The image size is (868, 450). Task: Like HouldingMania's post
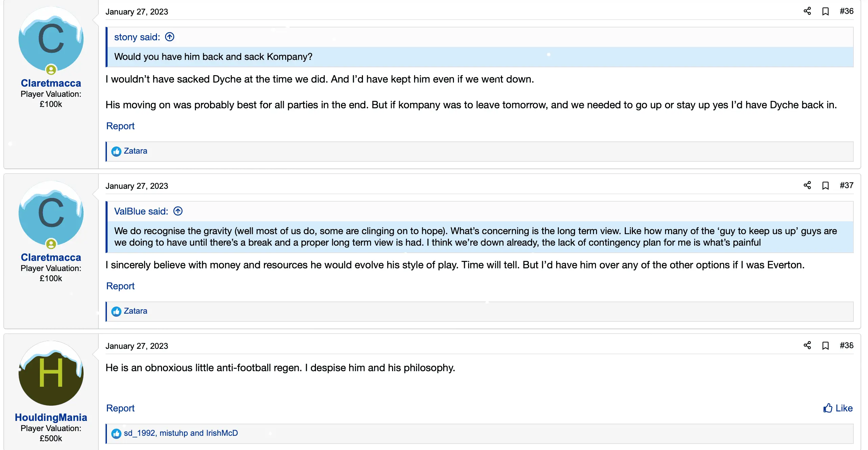(838, 408)
